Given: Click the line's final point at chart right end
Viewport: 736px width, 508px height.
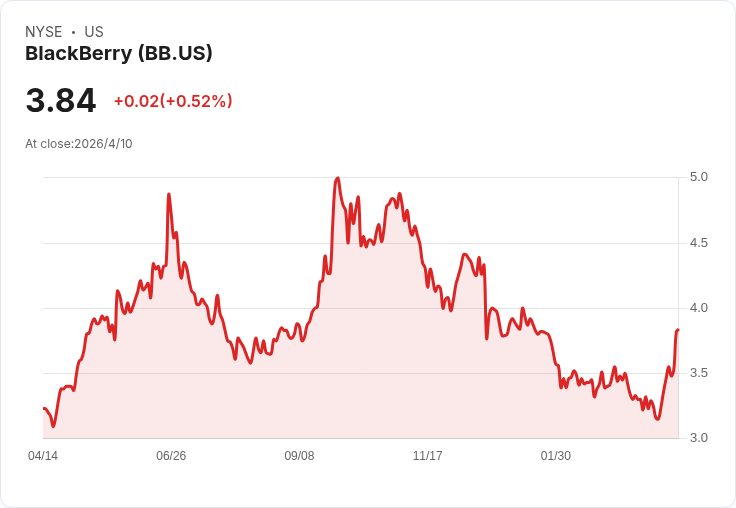Looking at the screenshot, I should pyautogui.click(x=678, y=330).
